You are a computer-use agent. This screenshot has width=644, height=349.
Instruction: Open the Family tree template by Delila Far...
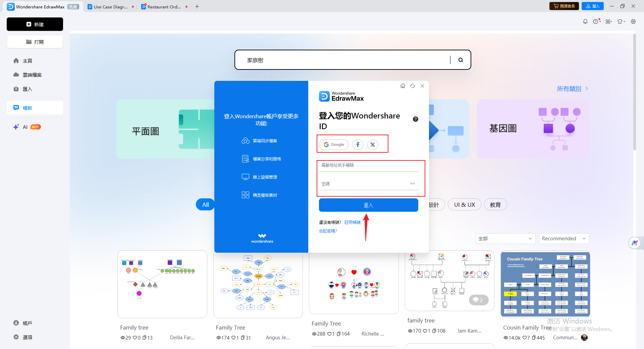[162, 284]
